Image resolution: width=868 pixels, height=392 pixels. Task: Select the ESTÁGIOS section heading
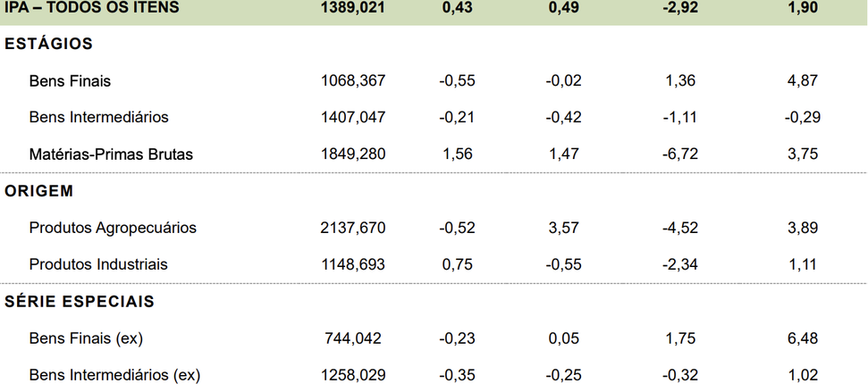tap(49, 44)
